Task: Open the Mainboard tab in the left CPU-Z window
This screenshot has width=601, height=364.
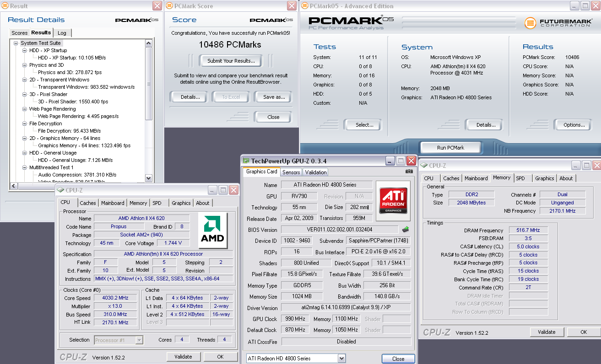Action: pos(113,203)
